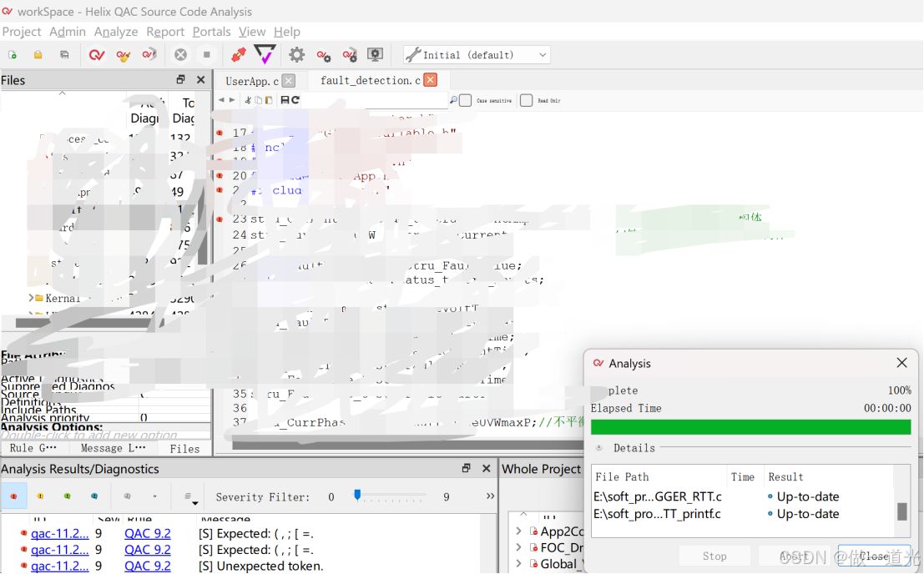The height and width of the screenshot is (574, 924).
Task: Navigate forward with editor right arrow
Action: click(x=232, y=100)
